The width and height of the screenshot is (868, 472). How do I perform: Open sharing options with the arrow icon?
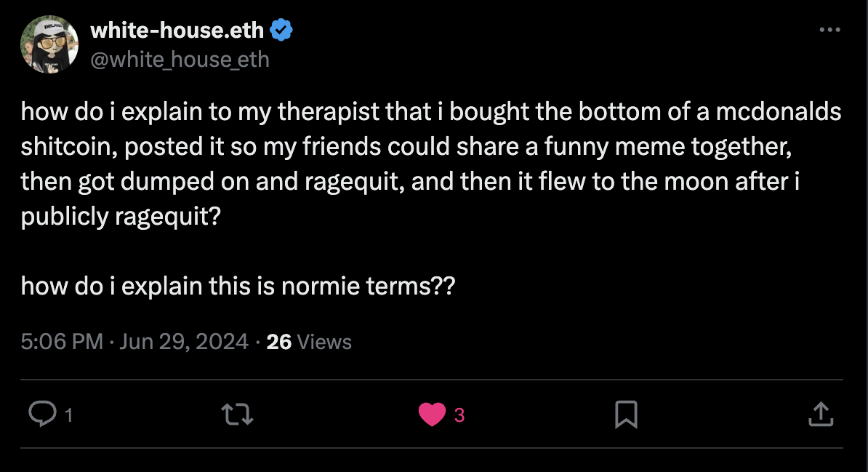pos(821,414)
